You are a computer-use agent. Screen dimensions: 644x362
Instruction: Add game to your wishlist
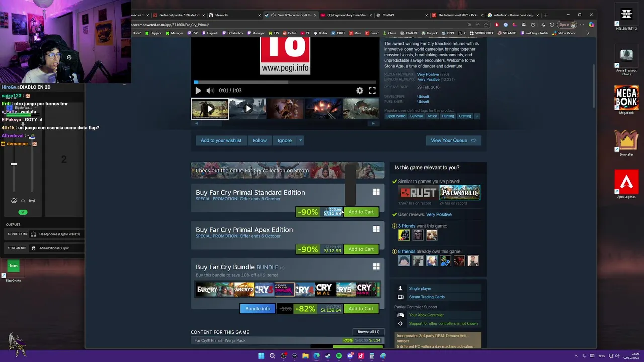point(221,140)
